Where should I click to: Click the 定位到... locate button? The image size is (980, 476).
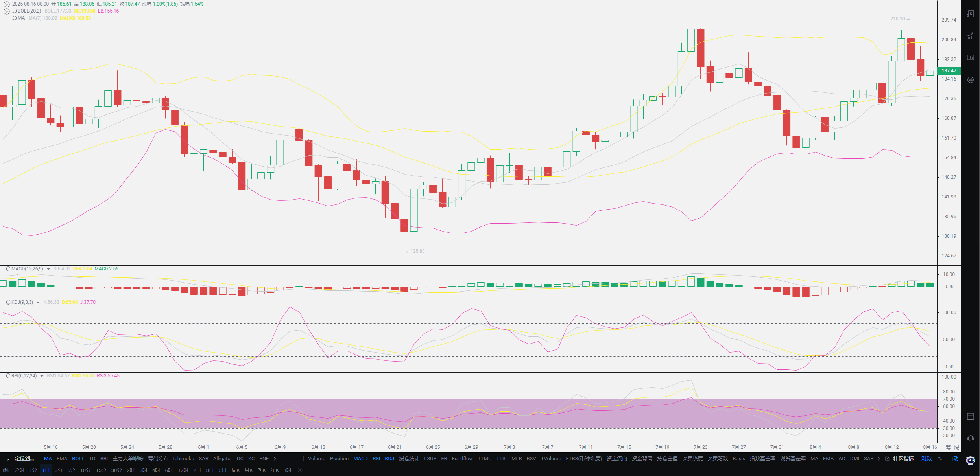click(x=24, y=459)
